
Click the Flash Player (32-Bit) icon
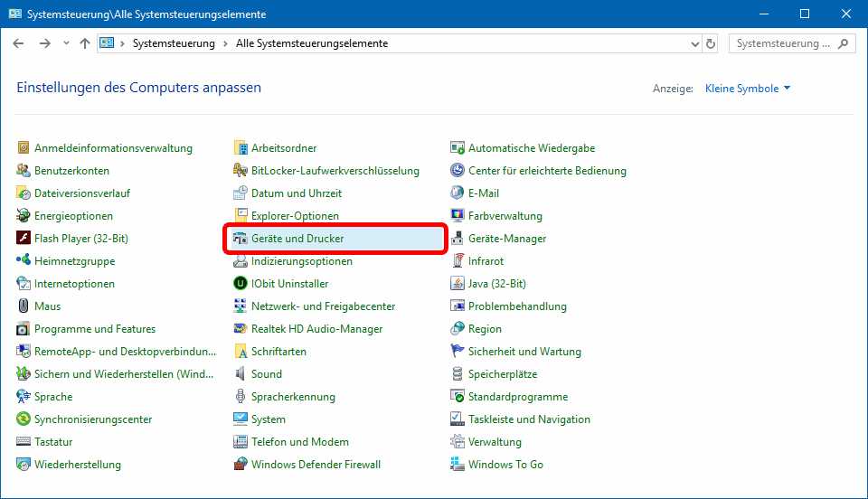[24, 239]
